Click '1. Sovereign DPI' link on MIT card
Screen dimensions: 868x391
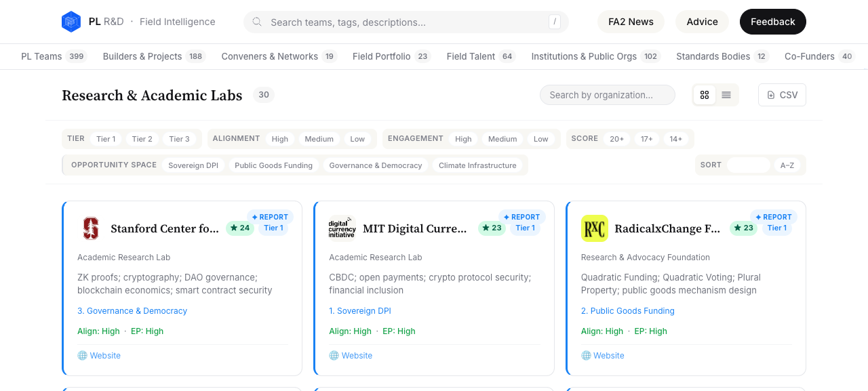coord(360,311)
